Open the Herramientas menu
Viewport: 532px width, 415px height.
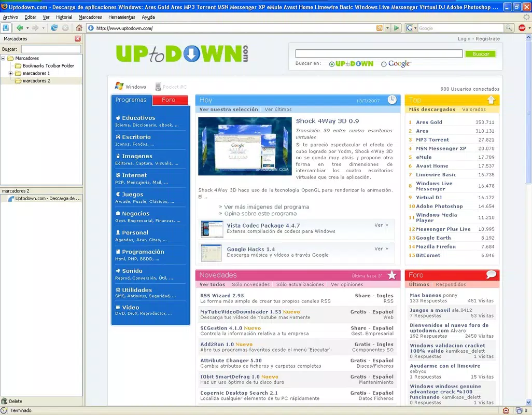click(122, 17)
